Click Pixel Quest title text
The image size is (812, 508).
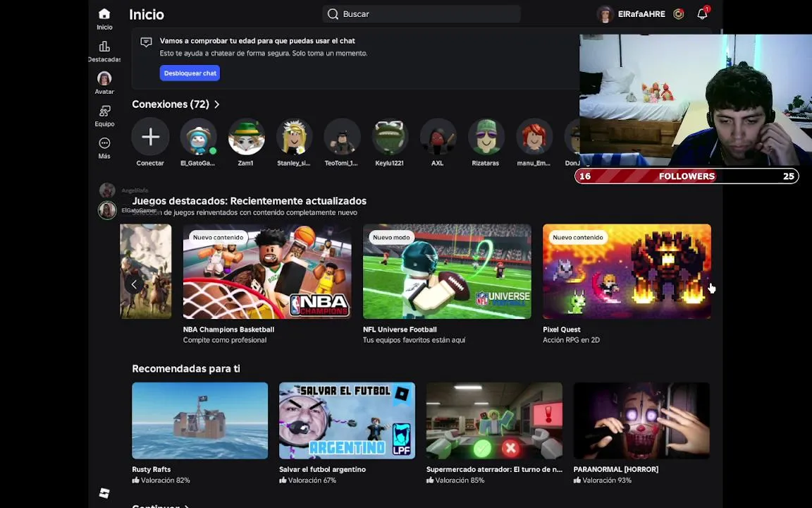[561, 329]
